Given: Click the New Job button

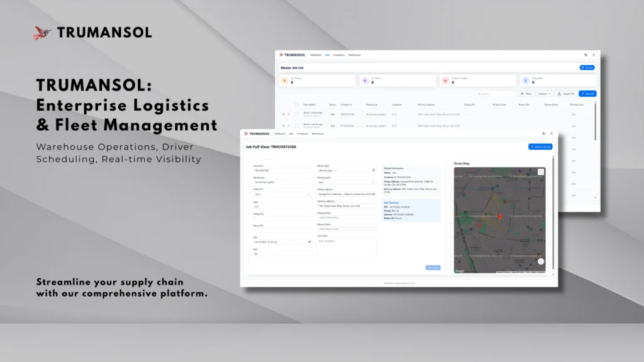Looking at the screenshot, I should 588,94.
